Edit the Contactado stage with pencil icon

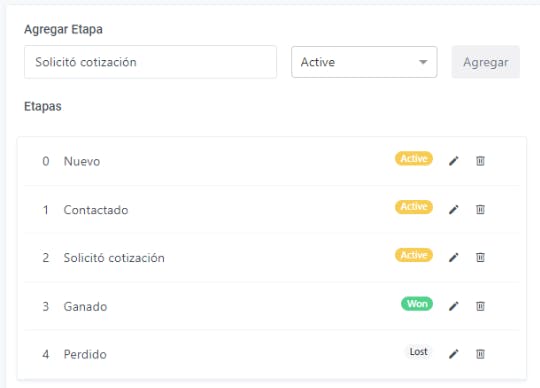[454, 209]
